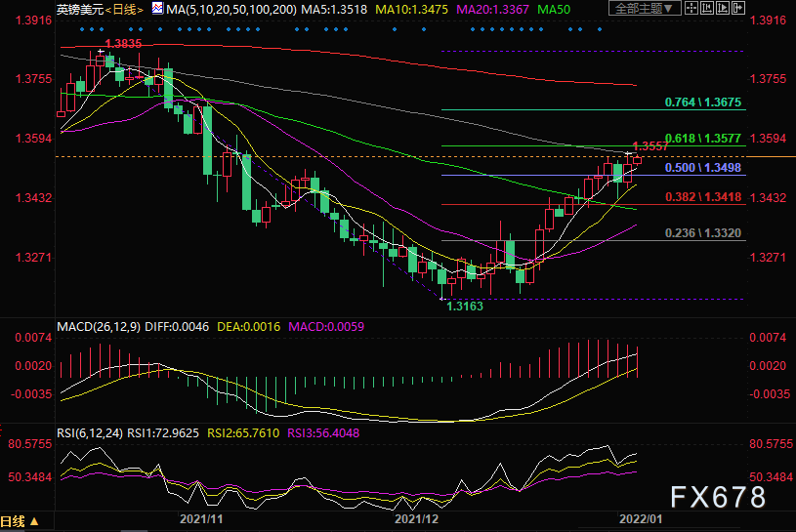796x532 pixels.
Task: Click the 0.764 \ 1.3675 Fibonacci label
Action: point(703,102)
